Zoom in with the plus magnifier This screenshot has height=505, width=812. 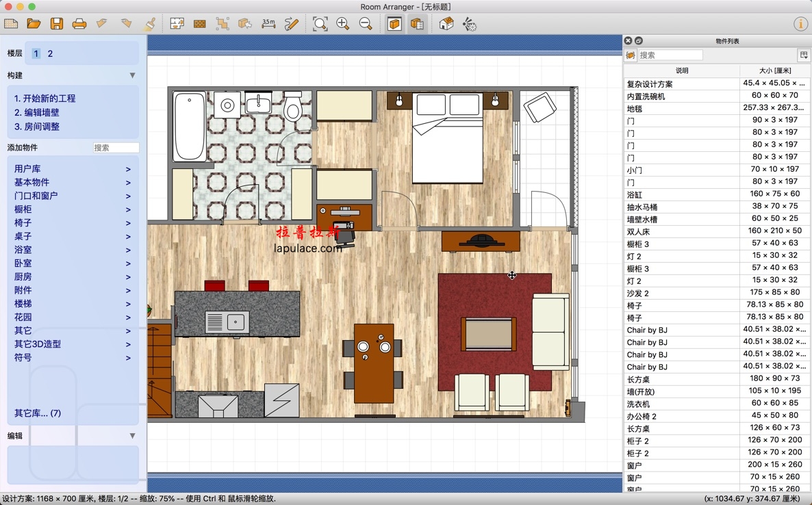click(x=342, y=24)
